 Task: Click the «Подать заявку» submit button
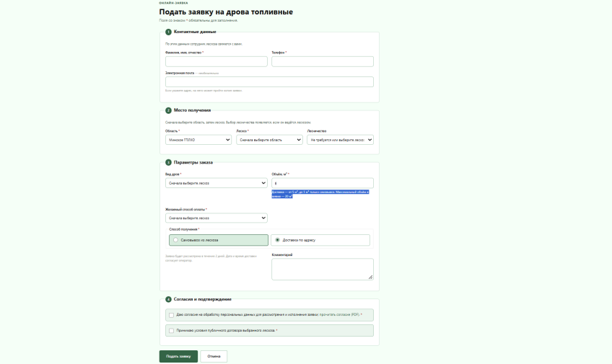[178, 356]
